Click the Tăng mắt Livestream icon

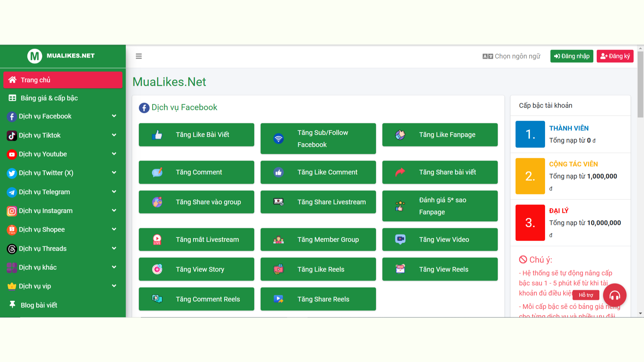(157, 239)
